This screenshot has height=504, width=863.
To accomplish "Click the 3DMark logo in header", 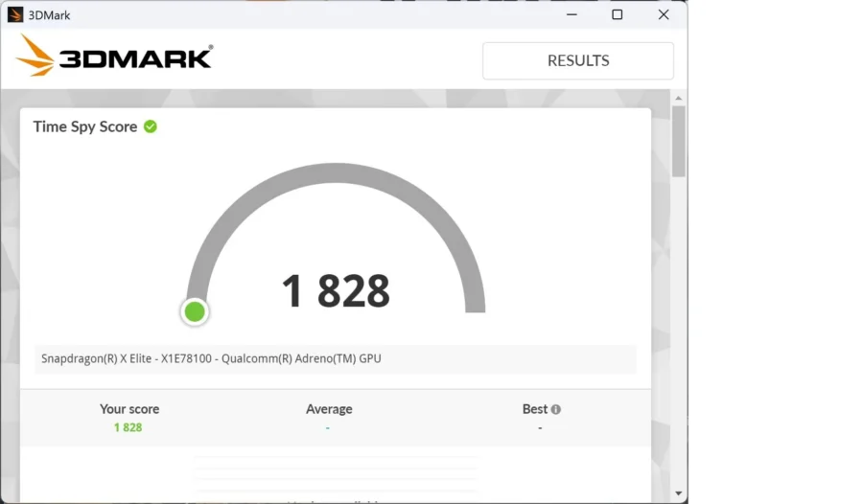I will click(x=114, y=57).
